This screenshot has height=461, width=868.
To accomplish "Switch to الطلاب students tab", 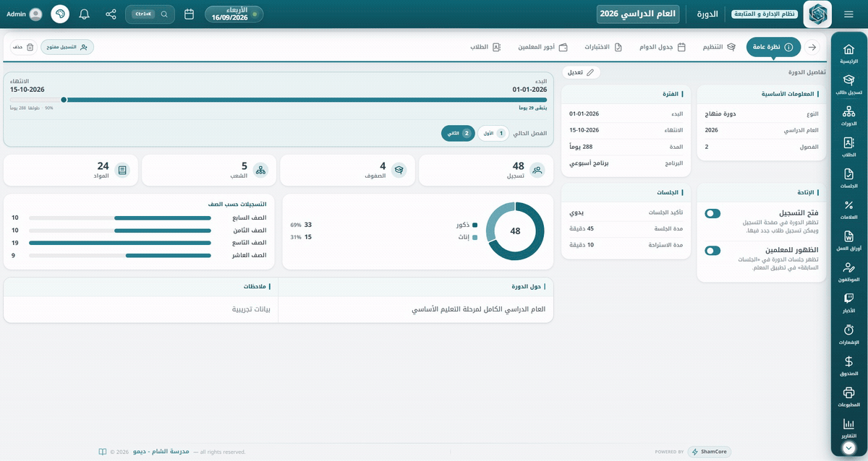I will [485, 47].
